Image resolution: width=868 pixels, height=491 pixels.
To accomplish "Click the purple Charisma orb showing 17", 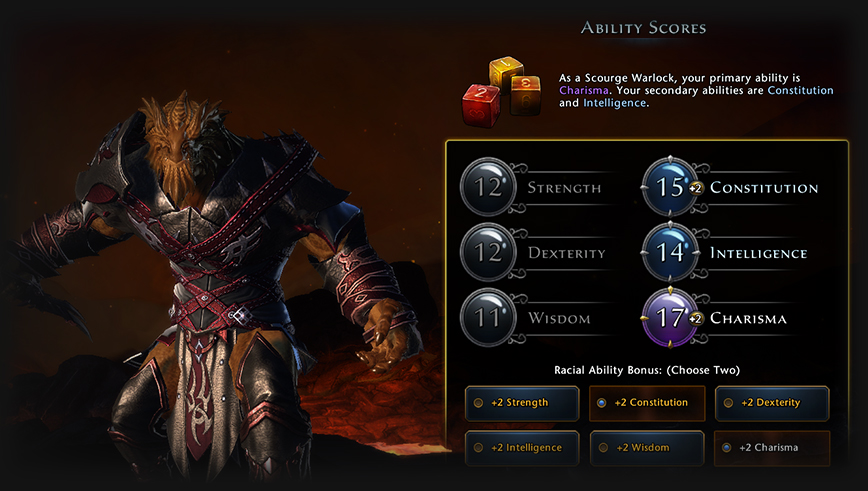I will click(x=670, y=318).
